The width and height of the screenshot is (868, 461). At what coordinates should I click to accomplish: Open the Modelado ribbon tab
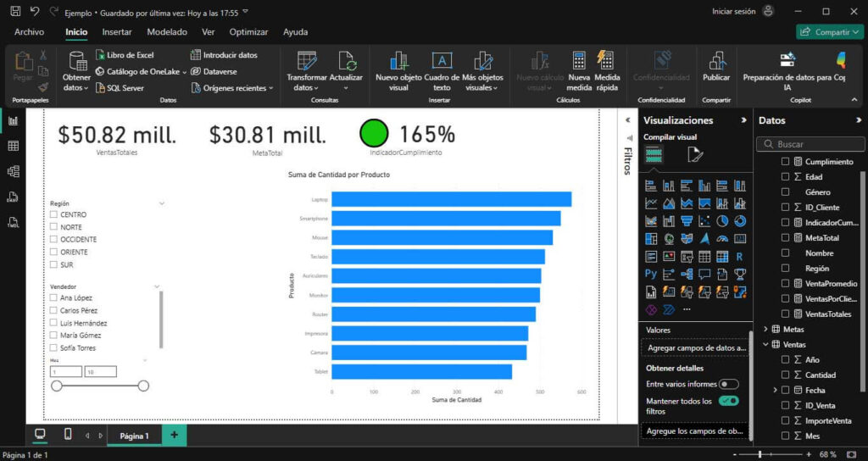[167, 32]
